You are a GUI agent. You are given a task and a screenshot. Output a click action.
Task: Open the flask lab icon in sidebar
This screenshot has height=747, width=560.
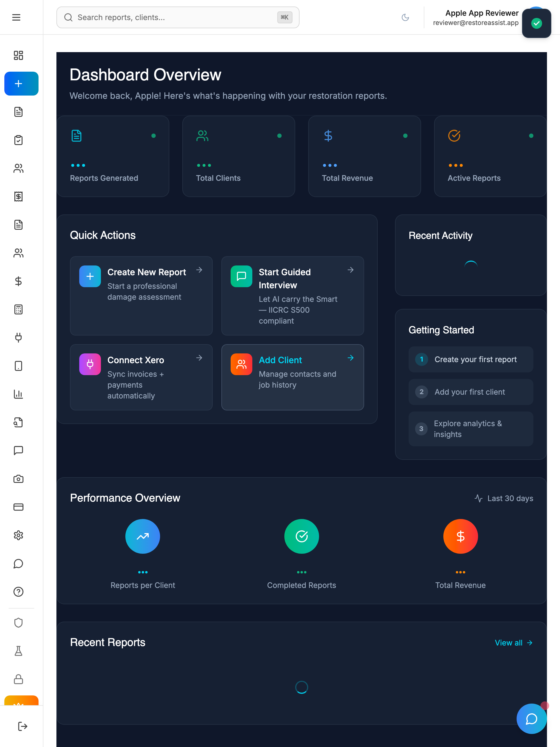[18, 651]
